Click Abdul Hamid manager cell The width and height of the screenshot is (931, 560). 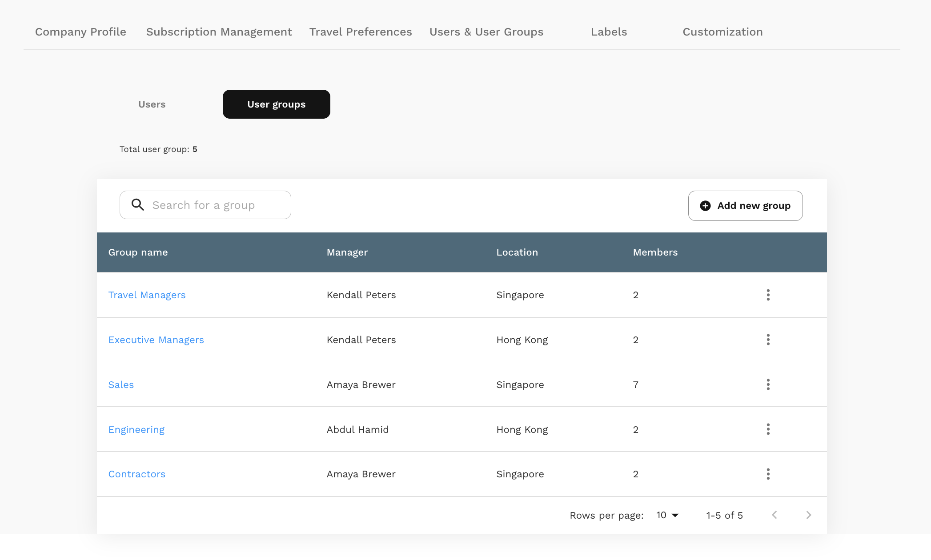click(x=357, y=430)
